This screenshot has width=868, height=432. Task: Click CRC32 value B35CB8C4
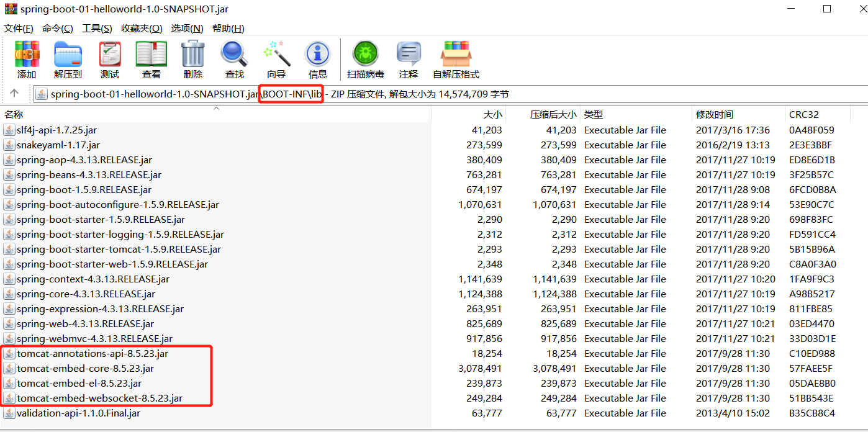click(x=812, y=413)
